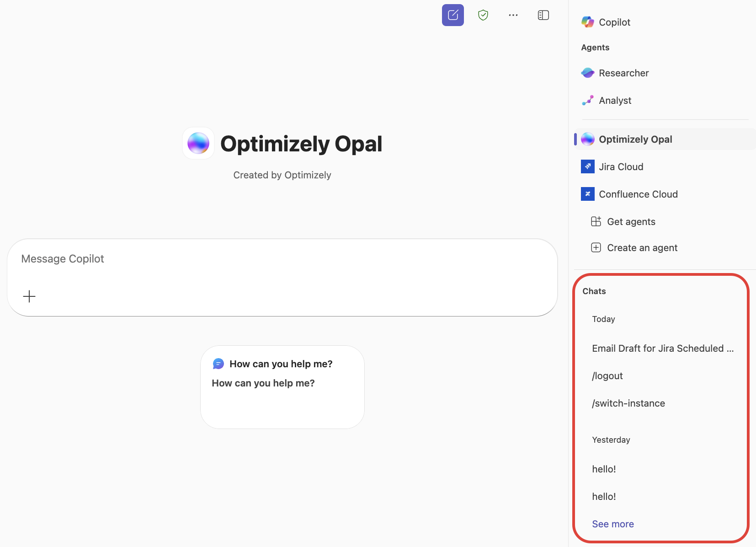Select the Jira Cloud agent icon
Image resolution: width=756 pixels, height=547 pixels.
click(587, 166)
